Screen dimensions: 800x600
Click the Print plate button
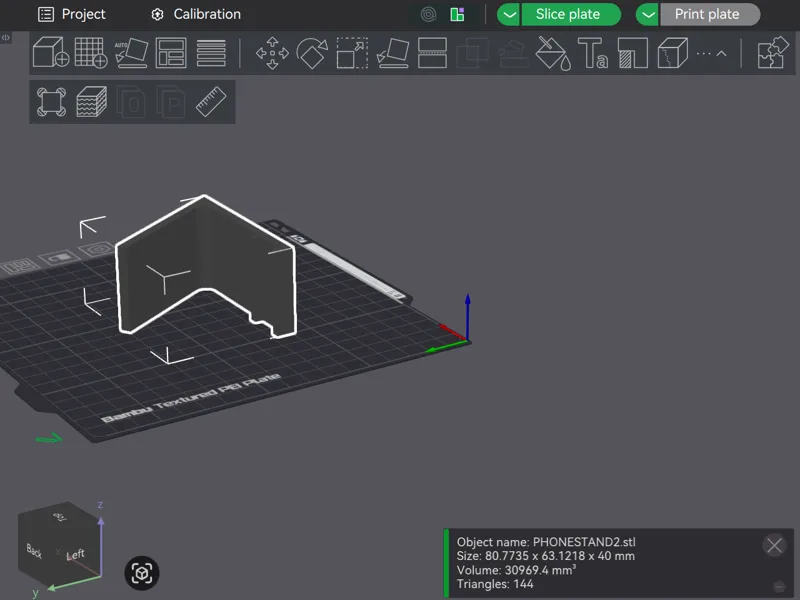(710, 14)
